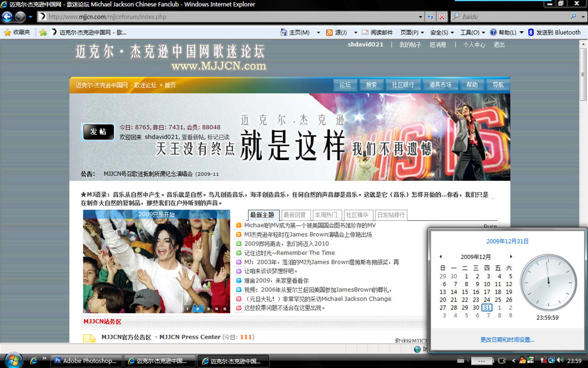Screen dimensions: 588x368
Task: Select the 迈克尔·杰克逊中国网 browser tab
Action: point(90,32)
